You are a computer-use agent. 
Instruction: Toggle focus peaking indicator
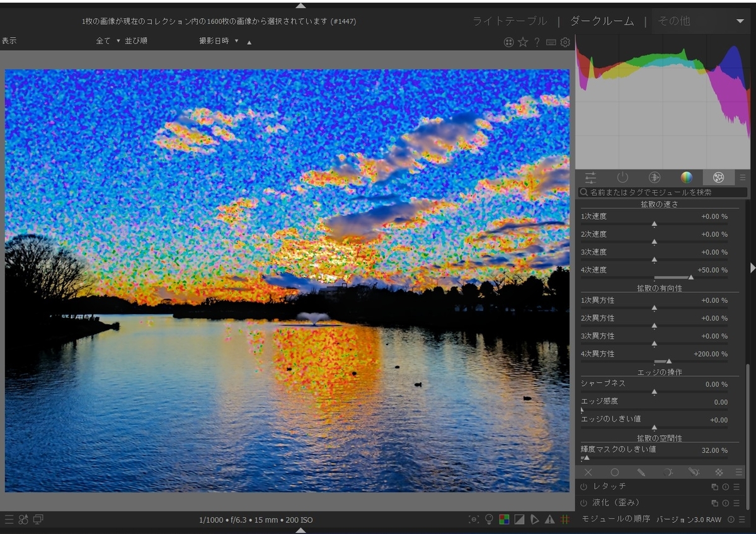(x=474, y=520)
